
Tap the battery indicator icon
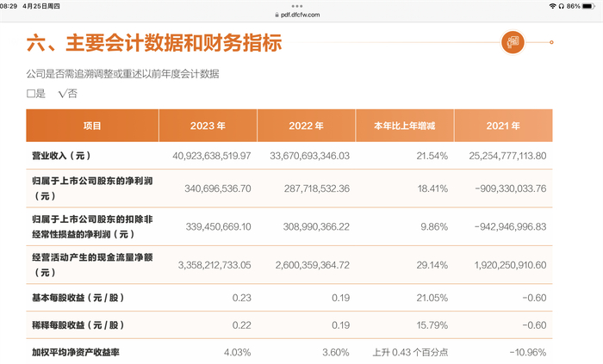[x=588, y=6]
